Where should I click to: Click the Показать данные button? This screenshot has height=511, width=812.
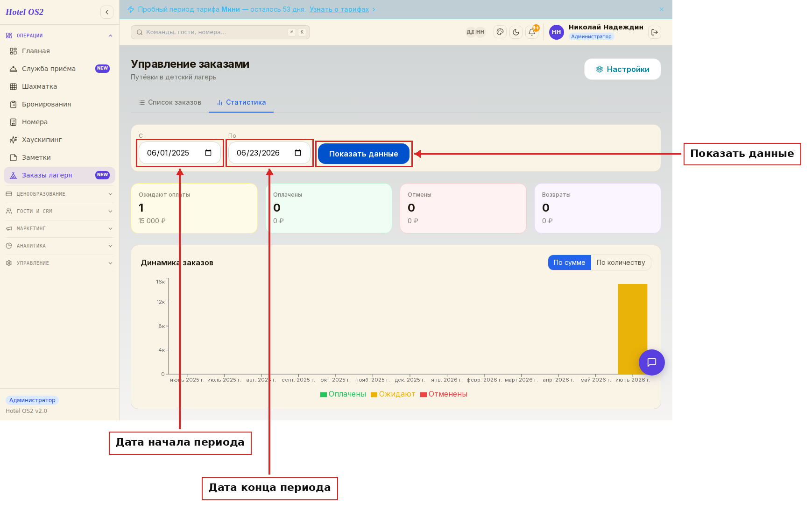point(364,154)
